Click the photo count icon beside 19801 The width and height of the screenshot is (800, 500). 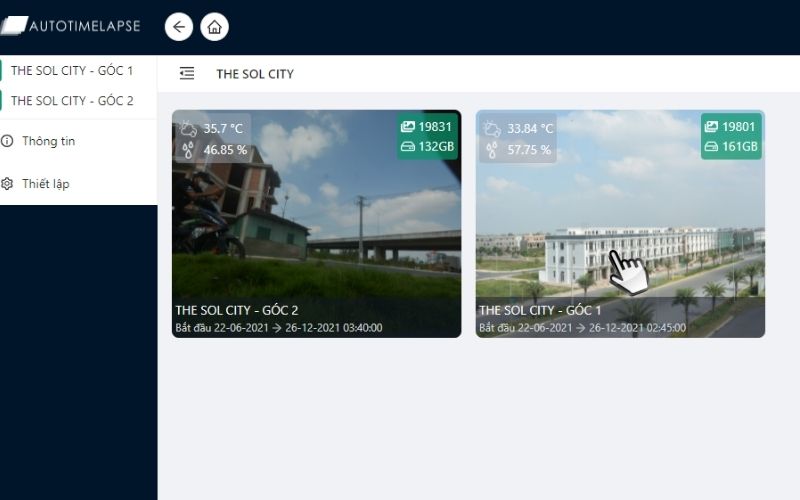pos(711,127)
